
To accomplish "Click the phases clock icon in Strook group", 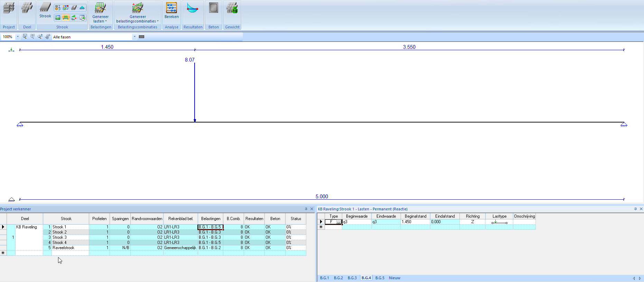I will 82,17.
